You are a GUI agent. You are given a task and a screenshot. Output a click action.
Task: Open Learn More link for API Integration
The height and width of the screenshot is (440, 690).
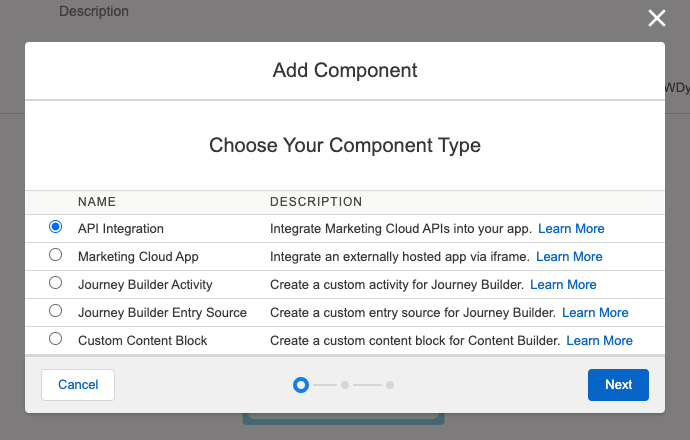(x=571, y=229)
